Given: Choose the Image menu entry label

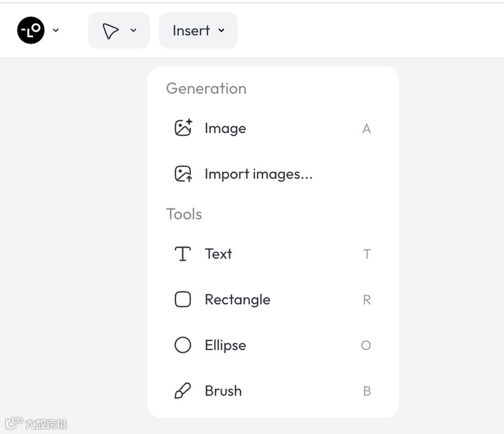Looking at the screenshot, I should click(225, 128).
